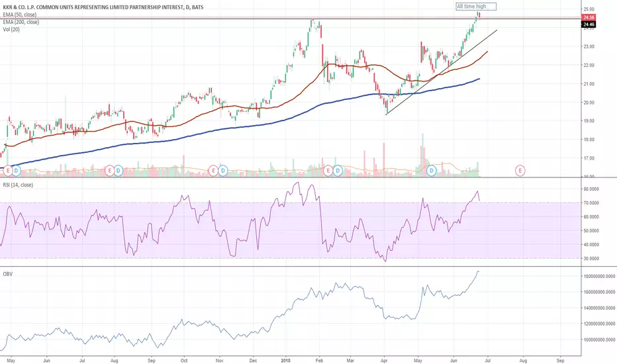This screenshot has height=364, width=617.
Task: Click the earnings marker E near August 2017
Action: [x=110, y=171]
